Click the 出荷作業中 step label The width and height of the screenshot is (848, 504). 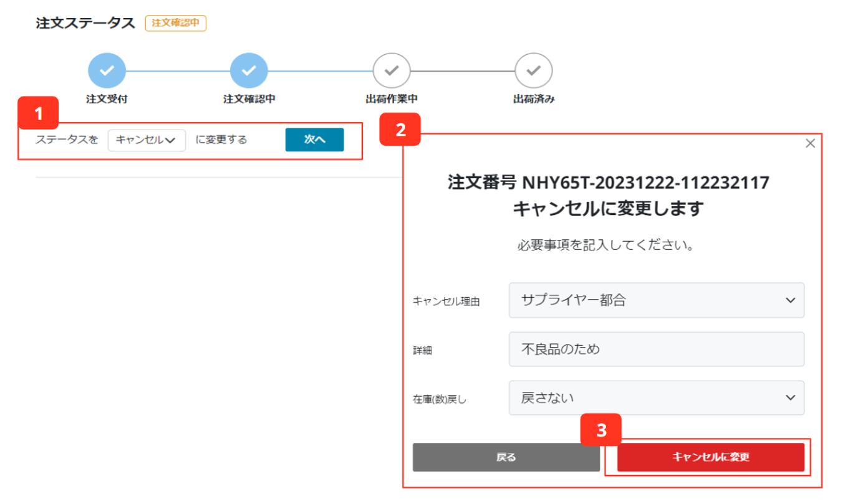point(392,99)
